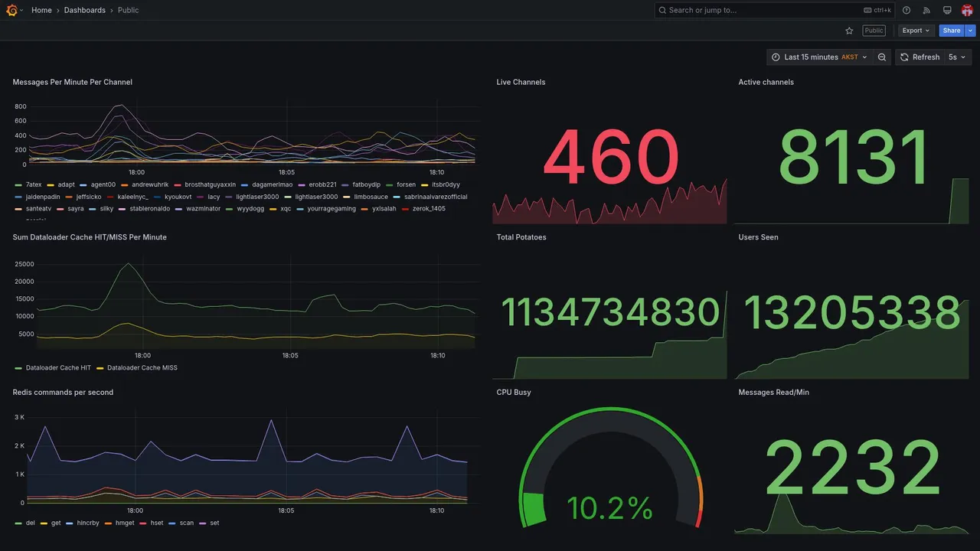Focus the Search or jump to field
The height and width of the screenshot is (551, 980).
[775, 10]
